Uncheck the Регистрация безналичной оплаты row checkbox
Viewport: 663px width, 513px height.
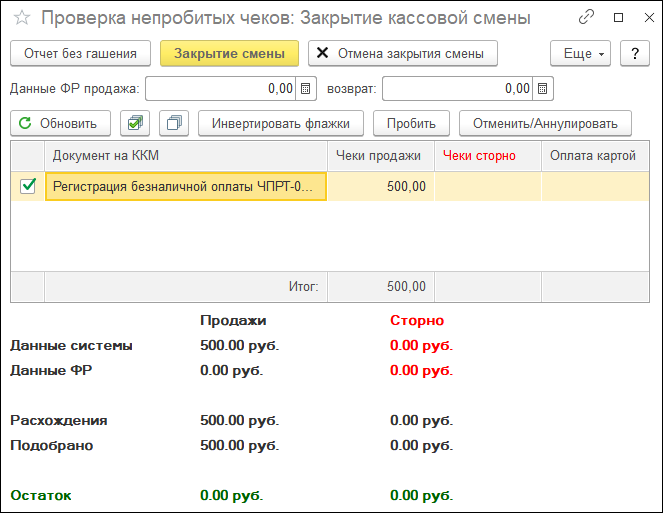pyautogui.click(x=28, y=186)
